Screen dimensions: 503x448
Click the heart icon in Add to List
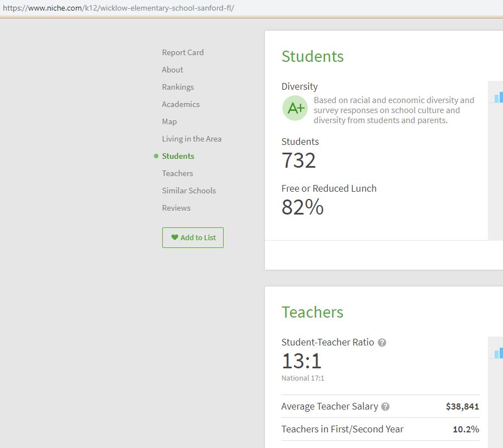(x=175, y=237)
